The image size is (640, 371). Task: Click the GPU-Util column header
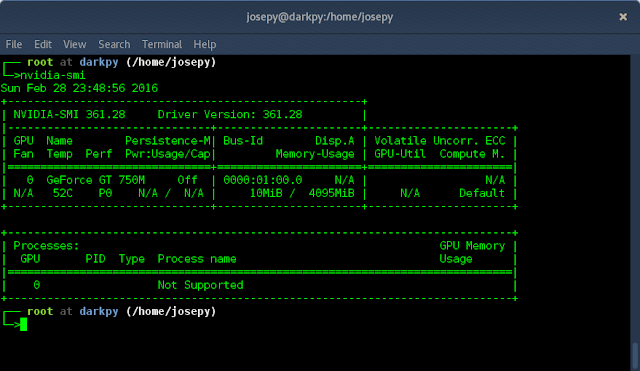click(x=400, y=154)
